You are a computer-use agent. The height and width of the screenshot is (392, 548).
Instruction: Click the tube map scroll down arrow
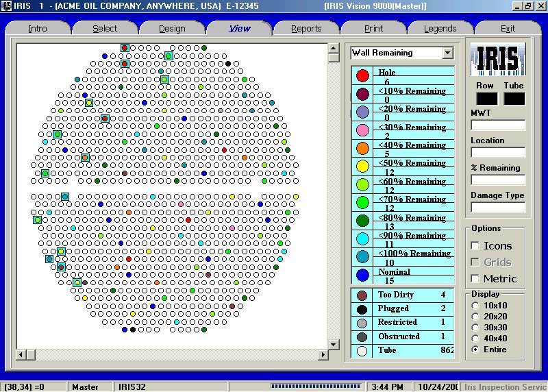click(x=334, y=345)
